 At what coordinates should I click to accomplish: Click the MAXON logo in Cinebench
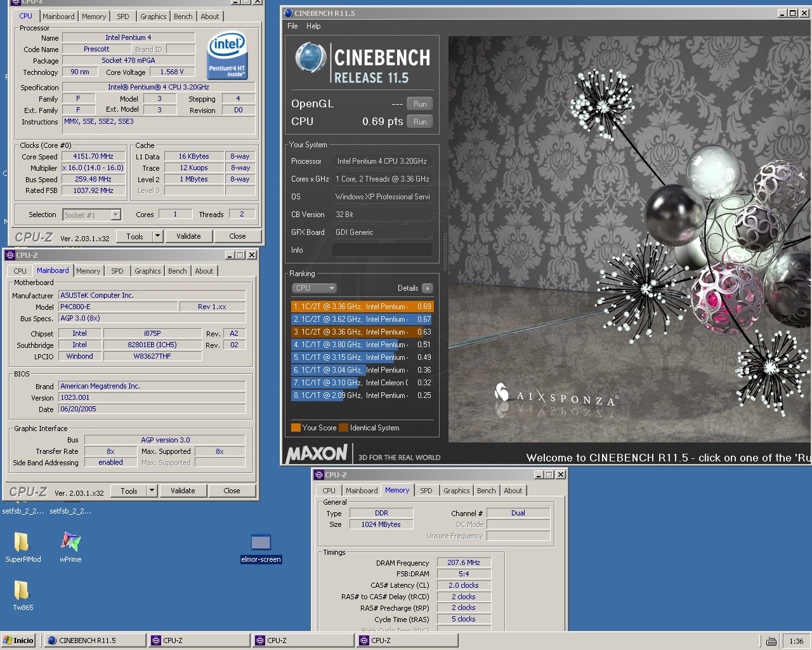point(317,453)
